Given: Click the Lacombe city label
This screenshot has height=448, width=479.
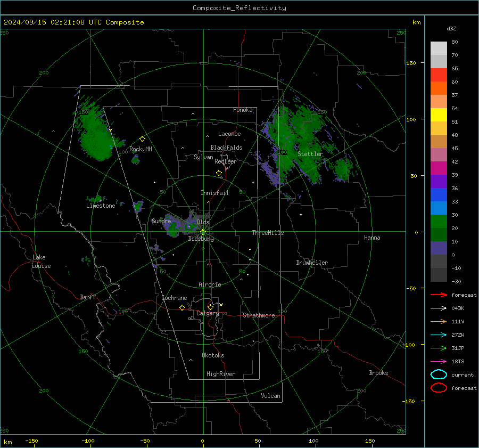Looking at the screenshot, I should [229, 134].
